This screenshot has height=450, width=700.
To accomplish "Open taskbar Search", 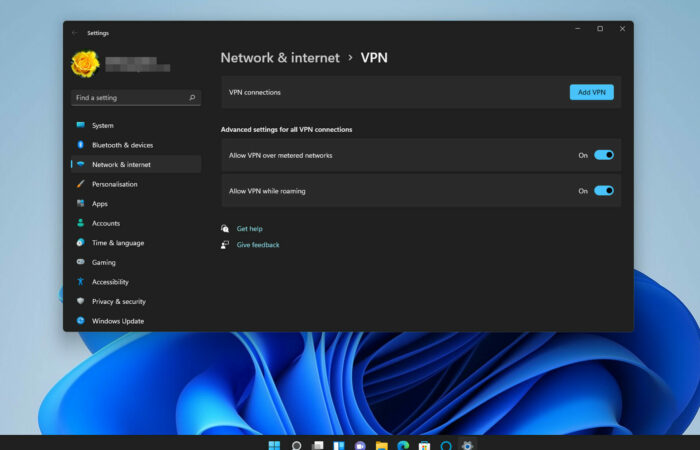I will (x=296, y=446).
